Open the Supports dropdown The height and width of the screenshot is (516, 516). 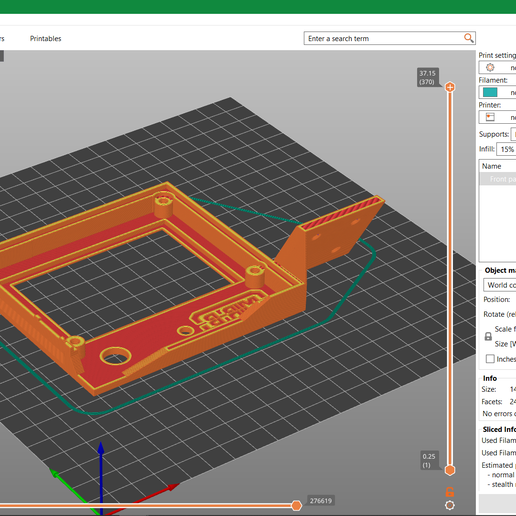pyautogui.click(x=513, y=134)
